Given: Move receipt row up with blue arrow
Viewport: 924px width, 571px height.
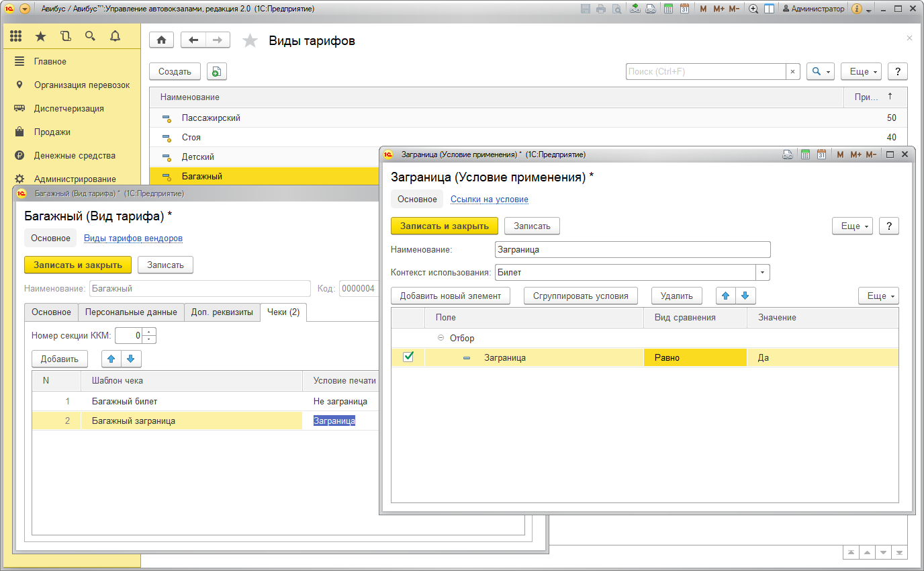Looking at the screenshot, I should 111,359.
